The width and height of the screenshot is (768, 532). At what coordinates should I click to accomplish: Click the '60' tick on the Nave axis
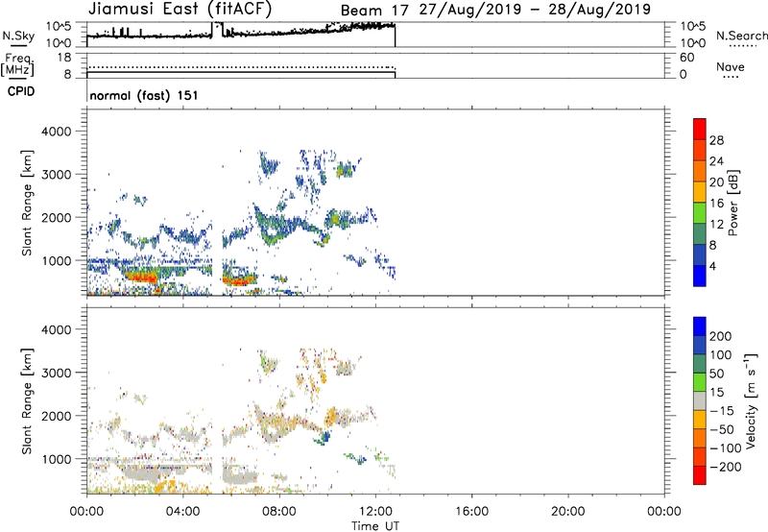[686, 58]
